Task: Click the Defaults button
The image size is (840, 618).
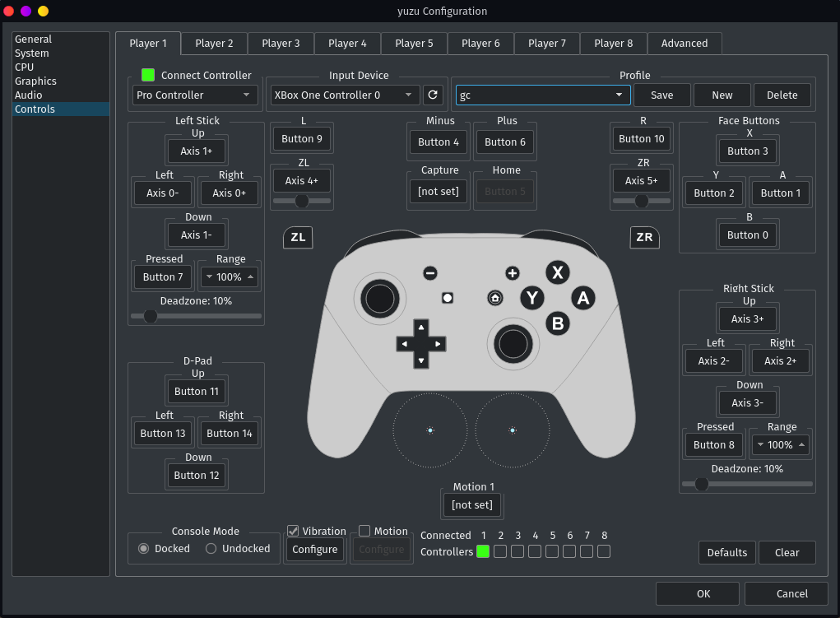Action: click(727, 553)
